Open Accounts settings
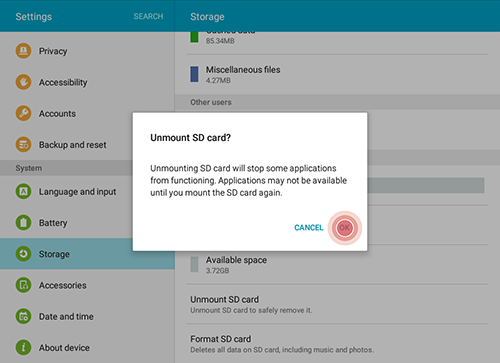Viewport: 500px width, 363px height. [x=87, y=114]
